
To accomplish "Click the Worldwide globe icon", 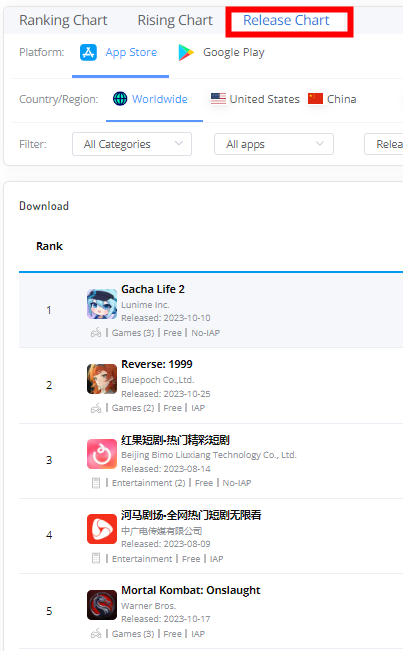I will (x=120, y=99).
